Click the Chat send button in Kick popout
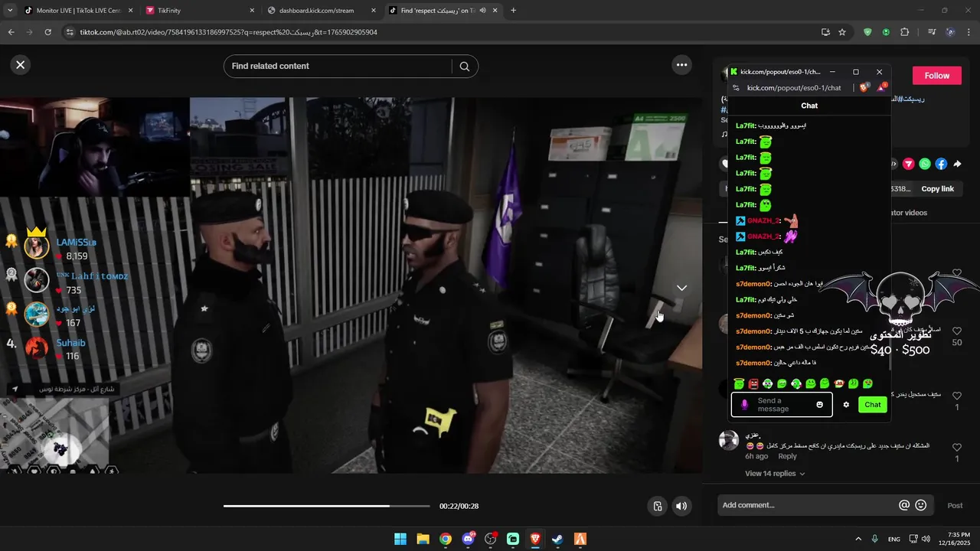The image size is (980, 551). [873, 405]
